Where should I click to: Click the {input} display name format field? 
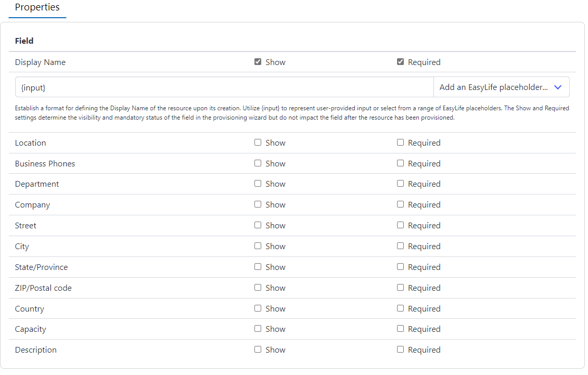(x=224, y=87)
